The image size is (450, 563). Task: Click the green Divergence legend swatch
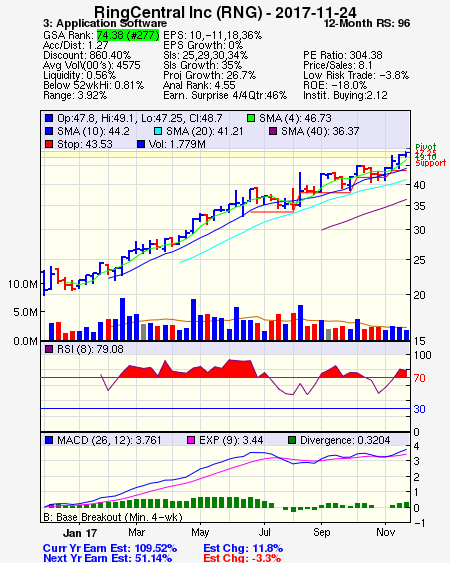[292, 440]
